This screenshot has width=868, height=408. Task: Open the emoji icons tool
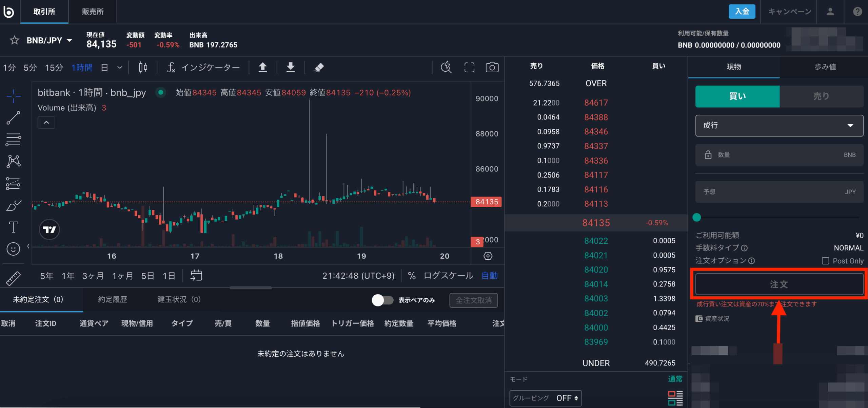point(13,249)
